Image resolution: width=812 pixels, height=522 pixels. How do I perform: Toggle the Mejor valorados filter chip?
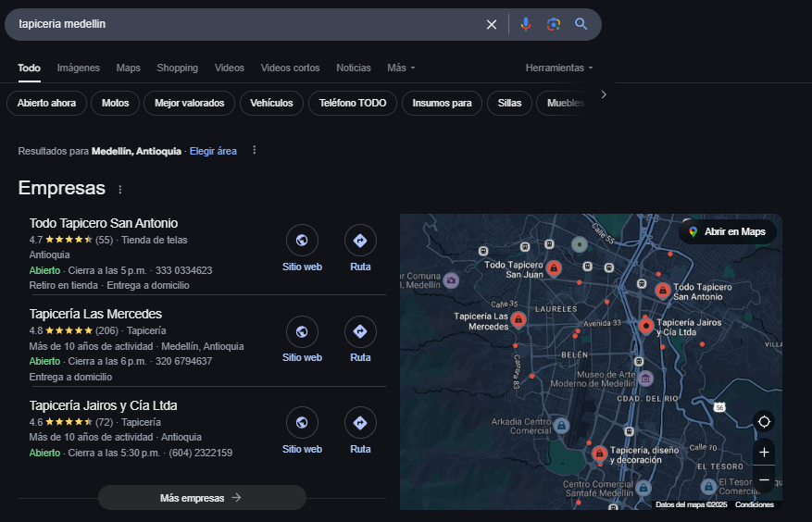[x=189, y=103]
